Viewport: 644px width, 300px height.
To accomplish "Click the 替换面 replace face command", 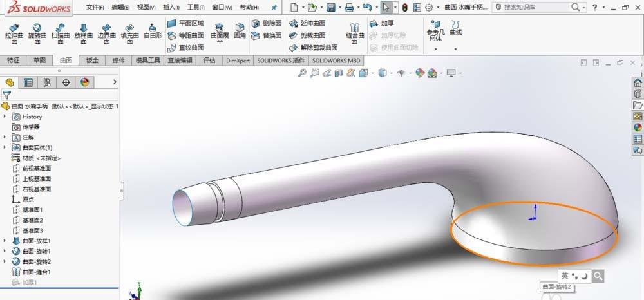I will (267, 35).
